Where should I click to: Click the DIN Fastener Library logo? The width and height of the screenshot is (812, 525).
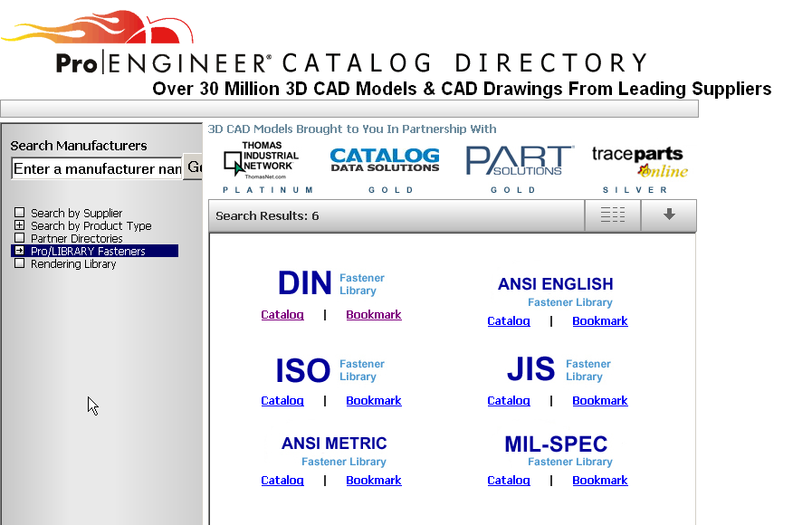[331, 283]
